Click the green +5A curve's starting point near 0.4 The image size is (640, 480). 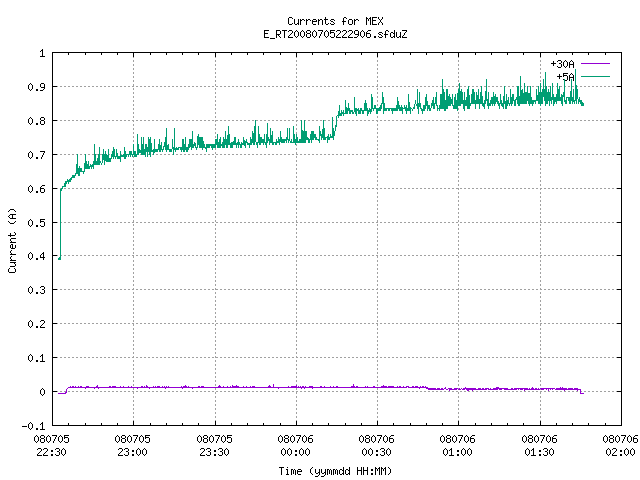point(60,258)
